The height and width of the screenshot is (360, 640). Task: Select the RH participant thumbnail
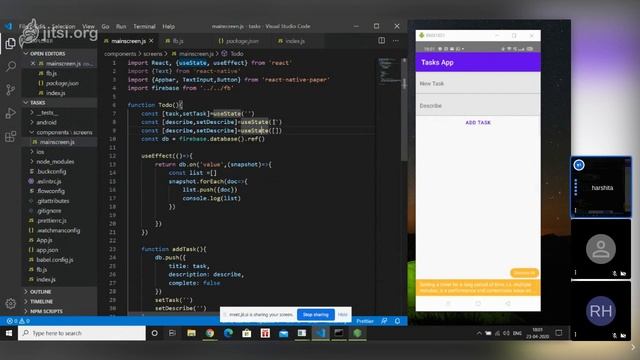pos(601,311)
